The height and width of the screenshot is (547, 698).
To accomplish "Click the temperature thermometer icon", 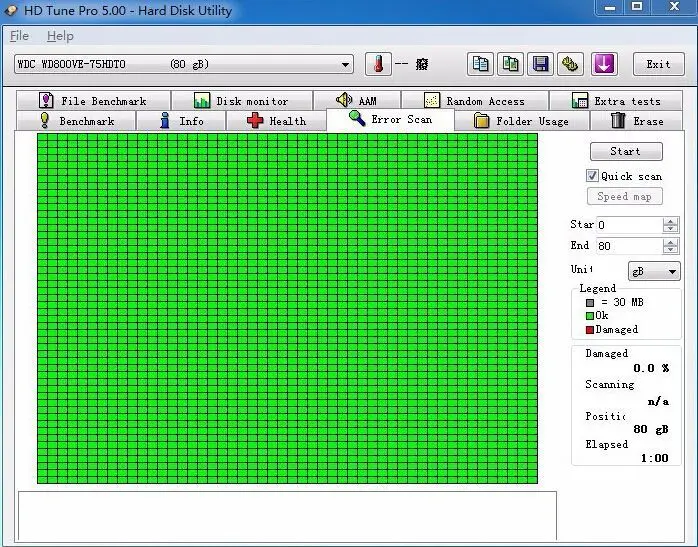I will (378, 64).
